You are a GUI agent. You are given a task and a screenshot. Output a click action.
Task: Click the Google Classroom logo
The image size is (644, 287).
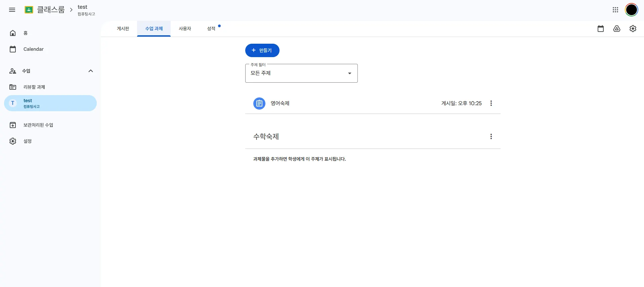tap(29, 10)
